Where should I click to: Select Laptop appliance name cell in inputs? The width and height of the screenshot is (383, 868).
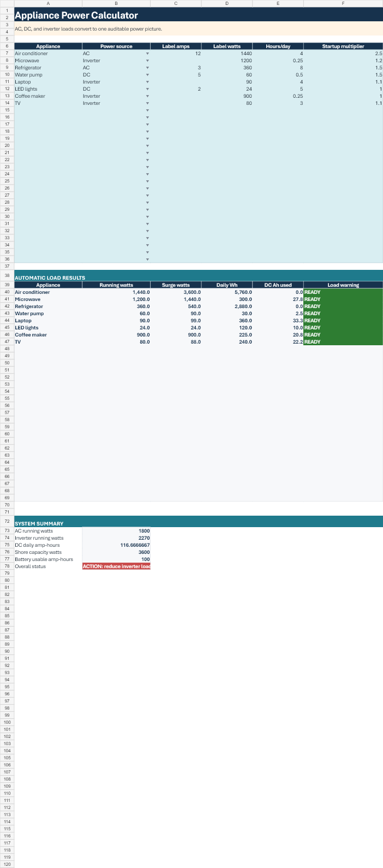(x=48, y=82)
